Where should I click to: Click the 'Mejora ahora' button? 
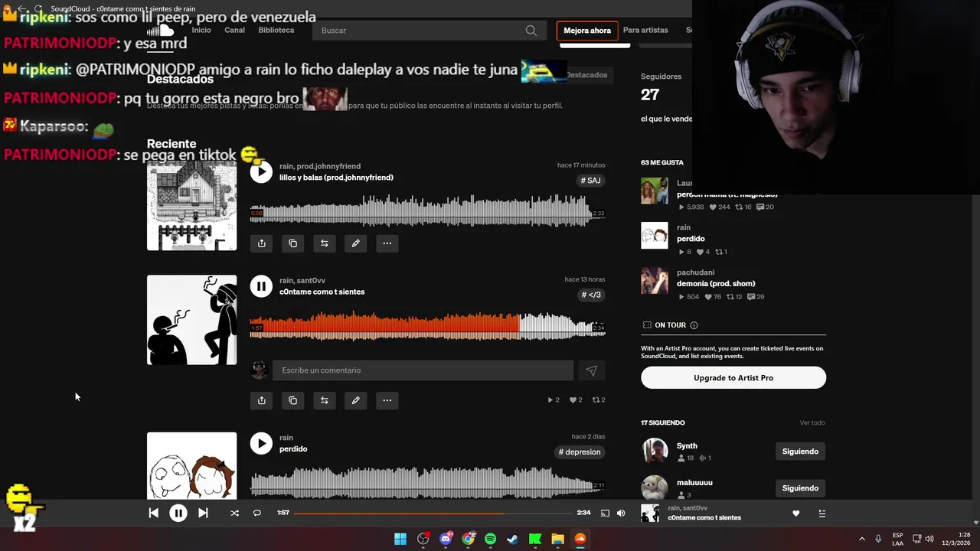tap(587, 31)
